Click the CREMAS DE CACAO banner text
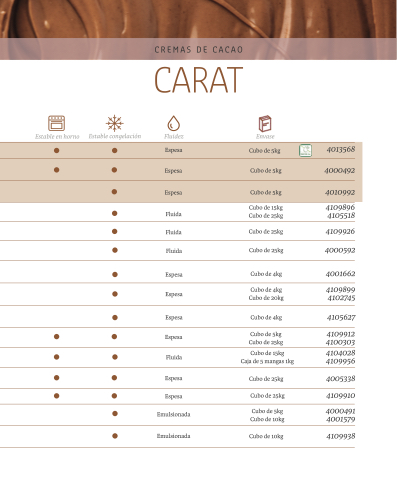 (x=199, y=50)
